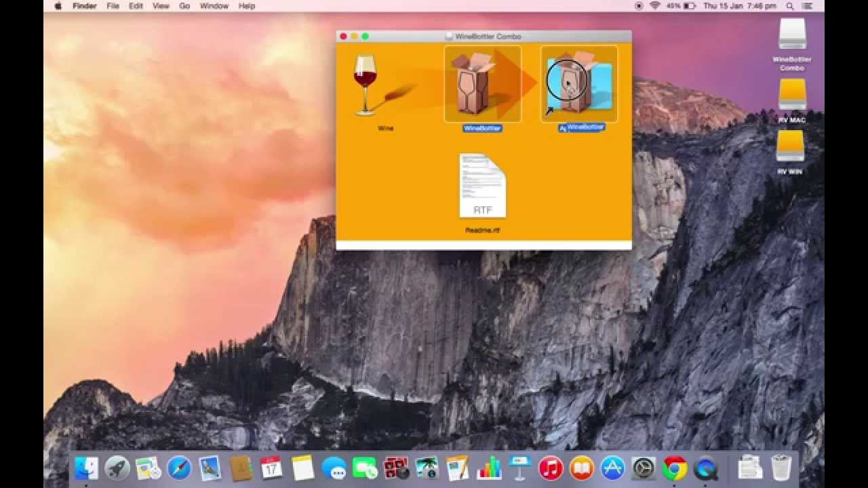The width and height of the screenshot is (868, 488).
Task: Open the File menu
Action: [113, 6]
